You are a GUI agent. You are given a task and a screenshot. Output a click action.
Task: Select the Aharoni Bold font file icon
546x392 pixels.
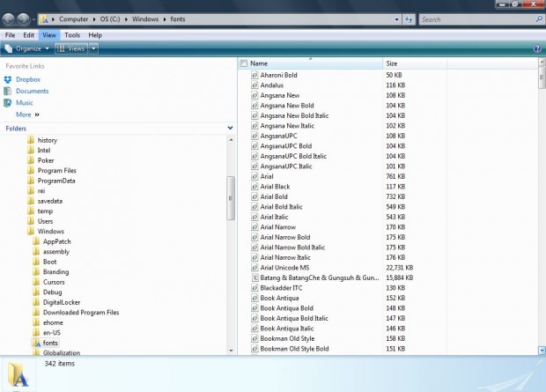point(255,75)
